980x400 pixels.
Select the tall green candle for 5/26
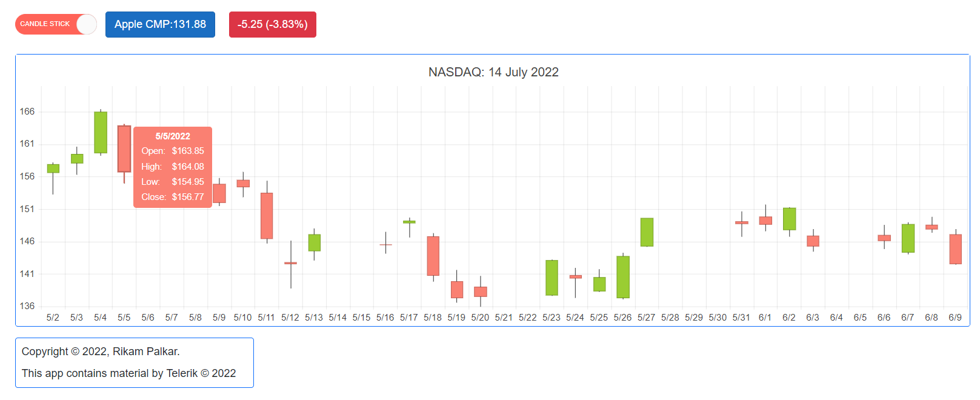(623, 277)
